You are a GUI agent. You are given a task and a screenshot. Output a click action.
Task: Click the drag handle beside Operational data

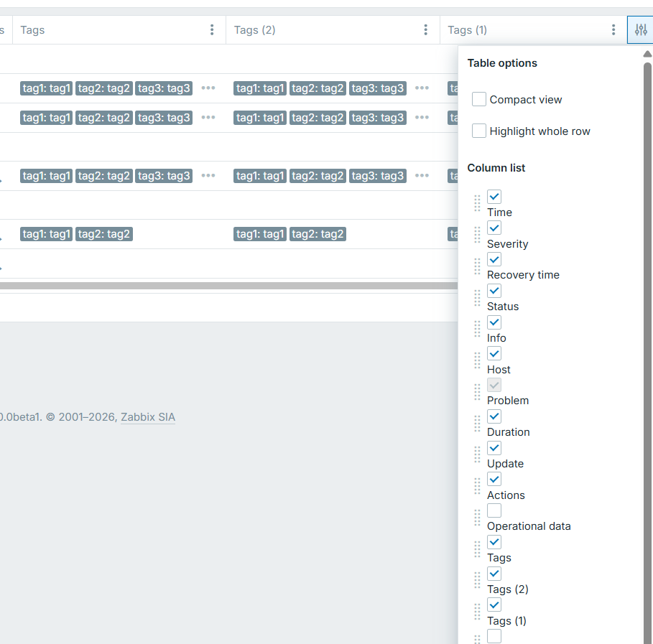478,518
